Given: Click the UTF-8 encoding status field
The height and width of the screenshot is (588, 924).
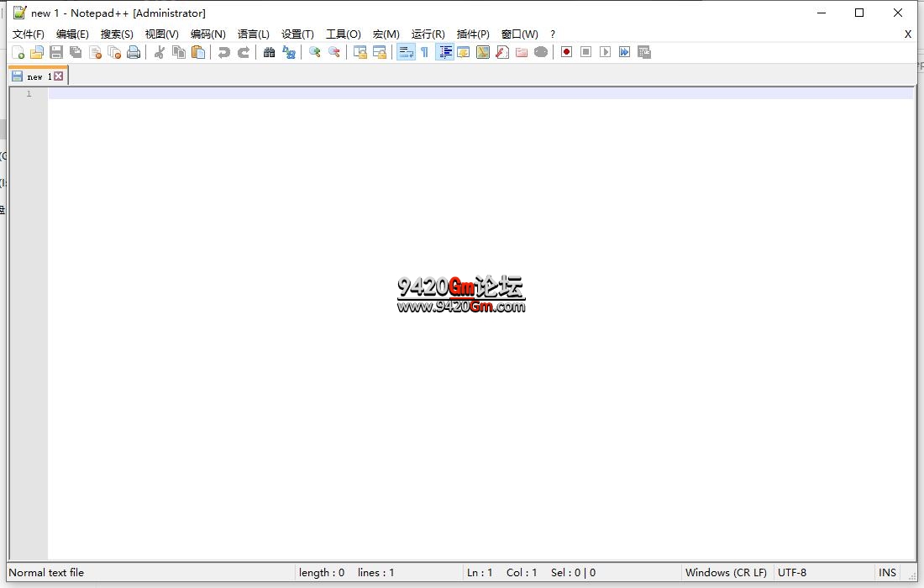Looking at the screenshot, I should point(792,573).
